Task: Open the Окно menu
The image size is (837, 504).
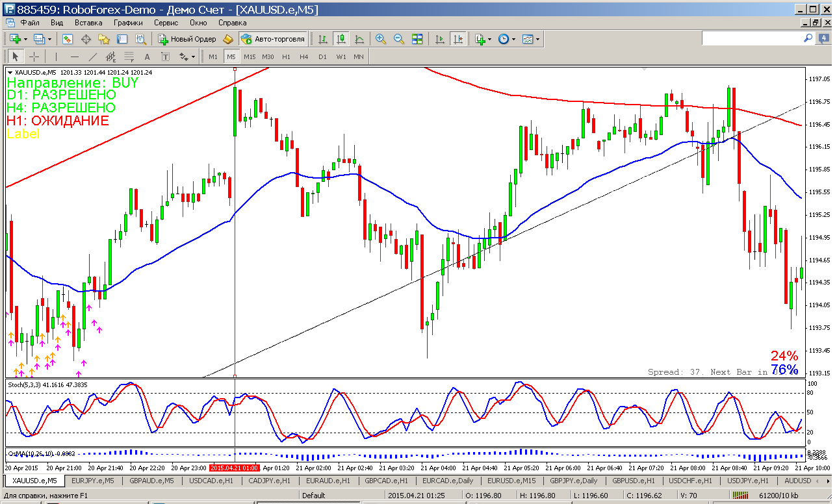Action: click(198, 22)
